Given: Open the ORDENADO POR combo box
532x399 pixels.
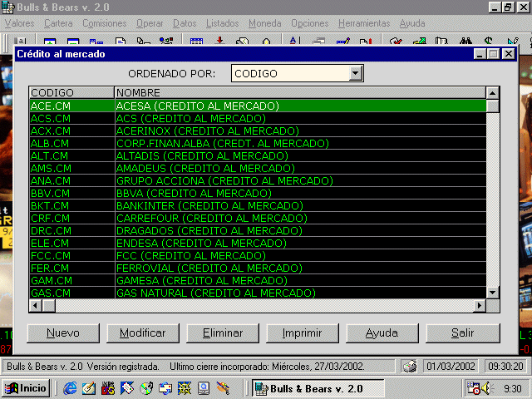Looking at the screenshot, I should point(298,73).
